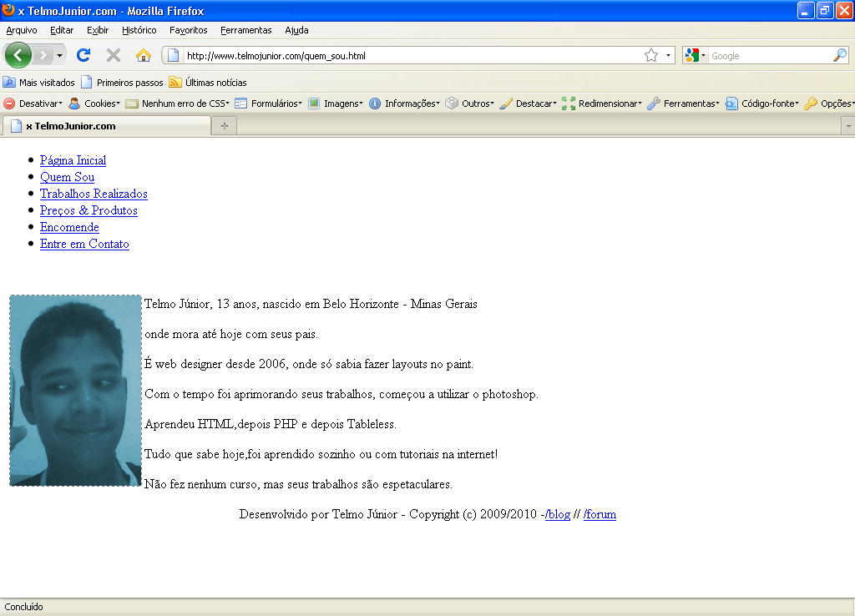Bookmark this page with the star icon
The image size is (855, 616).
click(651, 55)
